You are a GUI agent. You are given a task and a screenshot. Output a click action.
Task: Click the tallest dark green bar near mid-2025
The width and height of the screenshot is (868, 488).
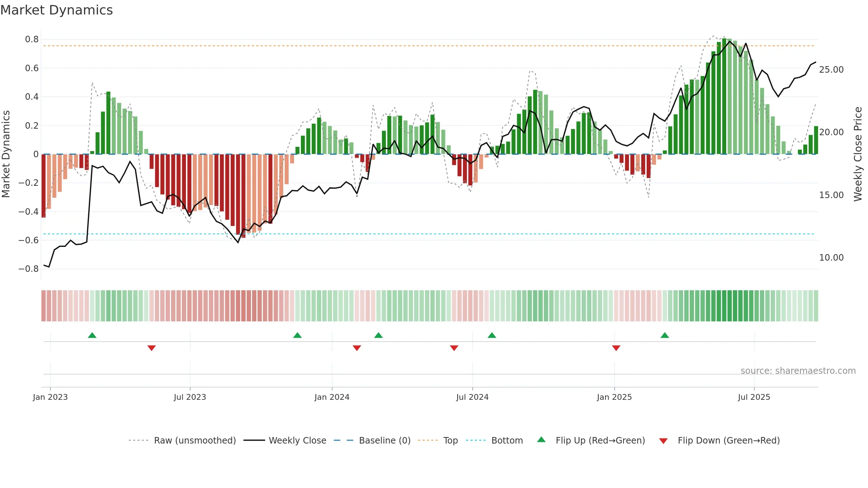(724, 96)
